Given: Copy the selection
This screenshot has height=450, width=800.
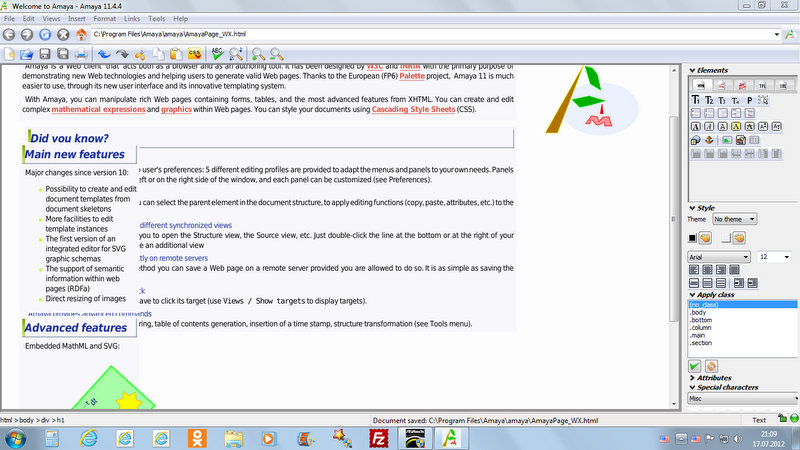Looking at the screenshot, I should pyautogui.click(x=158, y=54).
